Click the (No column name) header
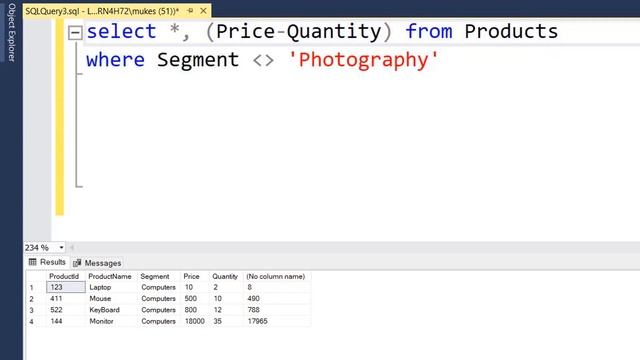Image resolution: width=640 pixels, height=360 pixels. click(276, 276)
